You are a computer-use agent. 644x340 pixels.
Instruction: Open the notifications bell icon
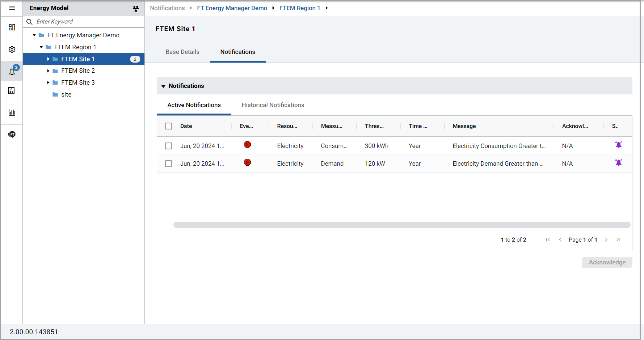coord(12,72)
